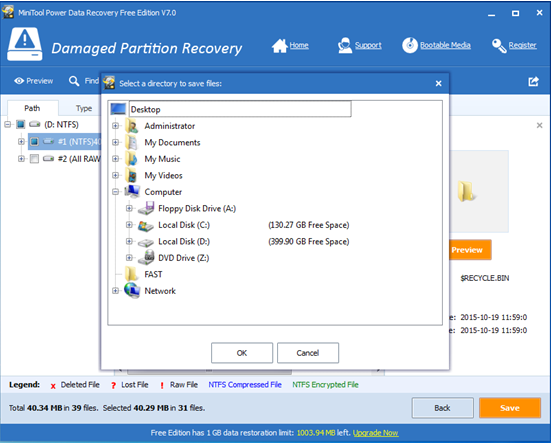Select the FAST folder icon
Viewport: 551px width, 443px height.
[x=132, y=274]
